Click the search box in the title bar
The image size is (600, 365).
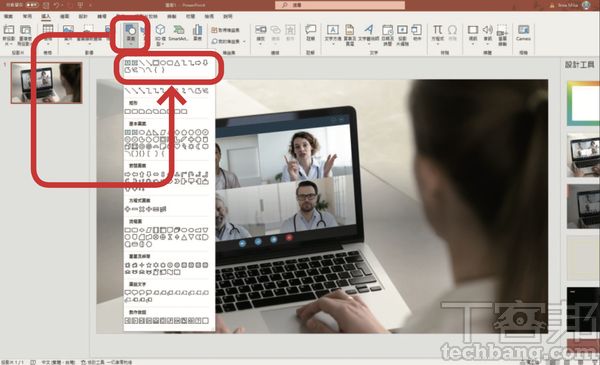click(340, 5)
